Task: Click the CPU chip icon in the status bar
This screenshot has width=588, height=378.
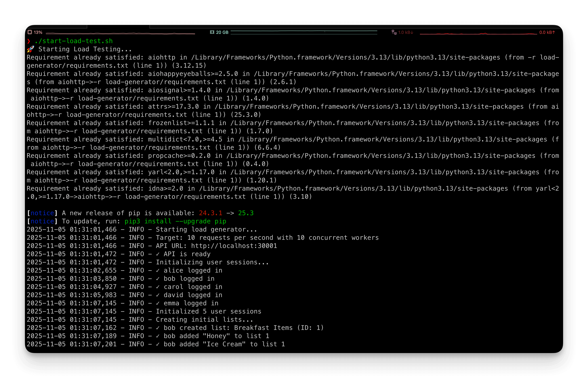Action: coord(30,32)
